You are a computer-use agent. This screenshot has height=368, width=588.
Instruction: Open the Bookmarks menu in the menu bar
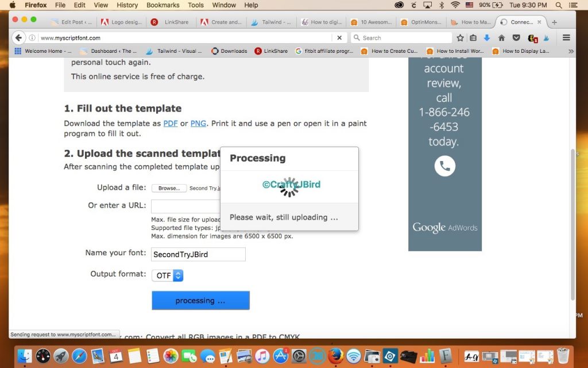(x=163, y=5)
